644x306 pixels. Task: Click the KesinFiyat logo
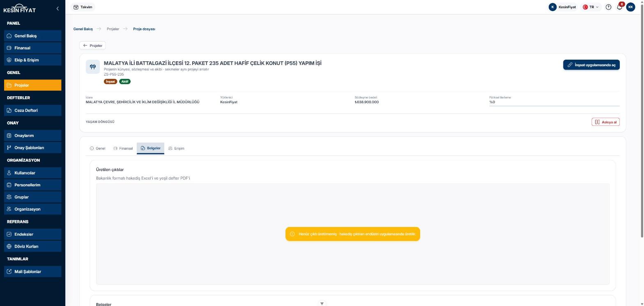(x=20, y=9)
